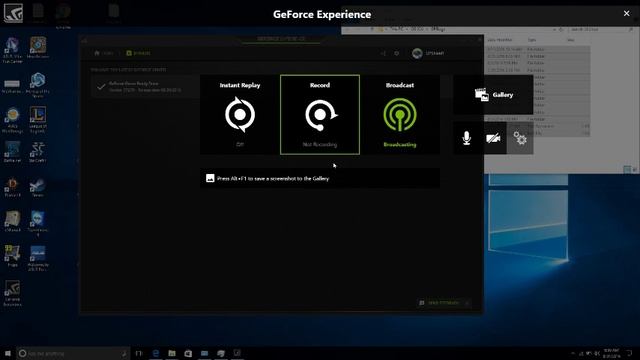Click the image icon in the screenshot hint bar
640x360 pixels.
pyautogui.click(x=210, y=178)
